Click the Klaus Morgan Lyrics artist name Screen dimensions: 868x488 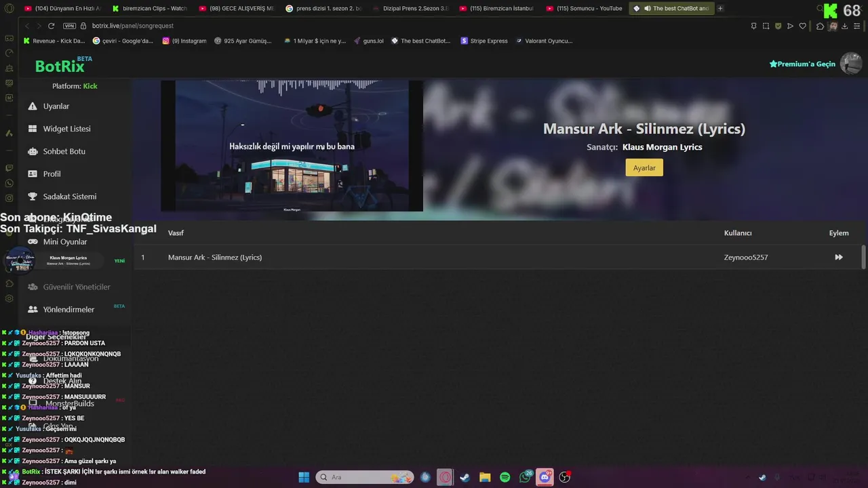(x=663, y=147)
